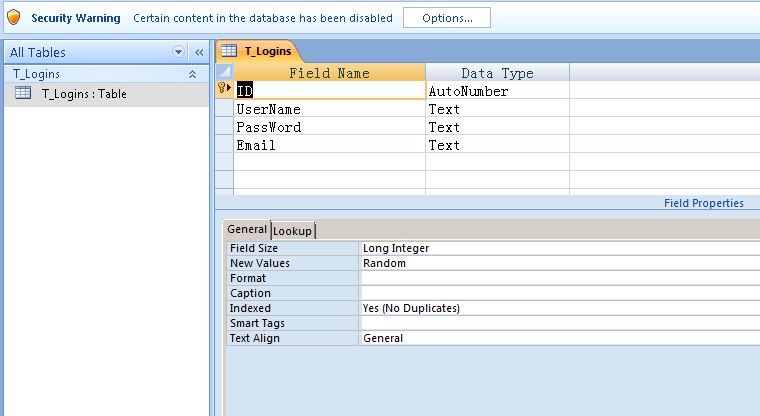
Task: Switch to the Lookup properties tab
Action: (293, 231)
